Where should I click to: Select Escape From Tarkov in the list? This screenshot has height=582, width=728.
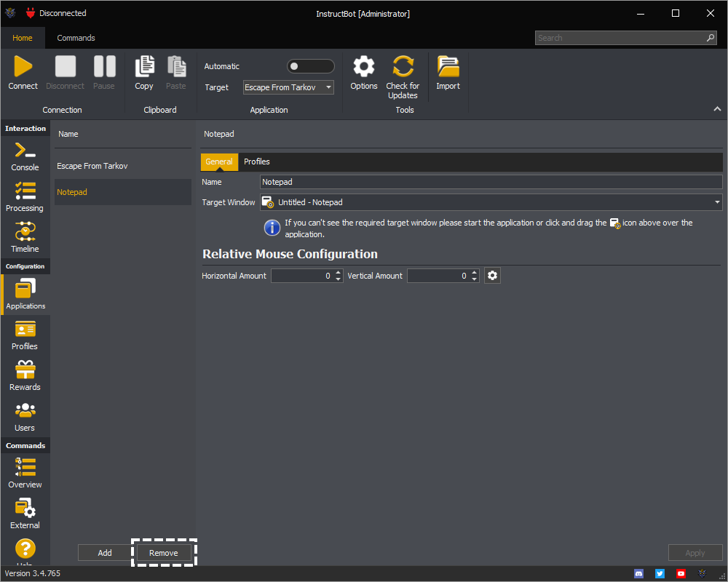click(x=123, y=166)
